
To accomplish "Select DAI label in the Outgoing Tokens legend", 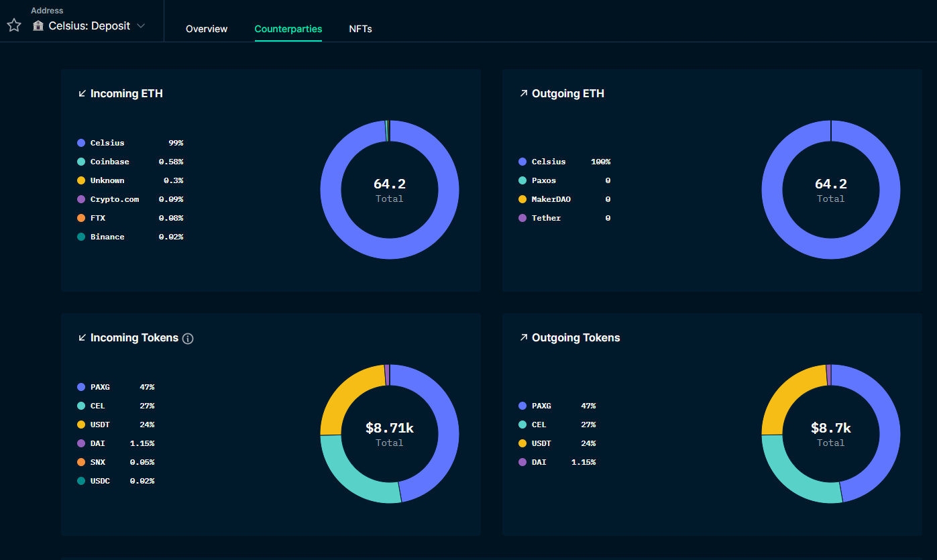I will (539, 462).
